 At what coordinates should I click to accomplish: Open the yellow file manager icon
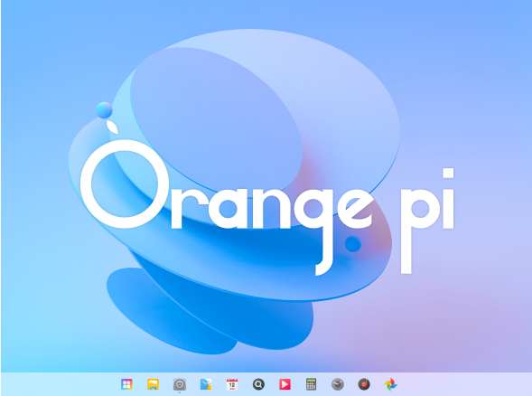click(153, 384)
